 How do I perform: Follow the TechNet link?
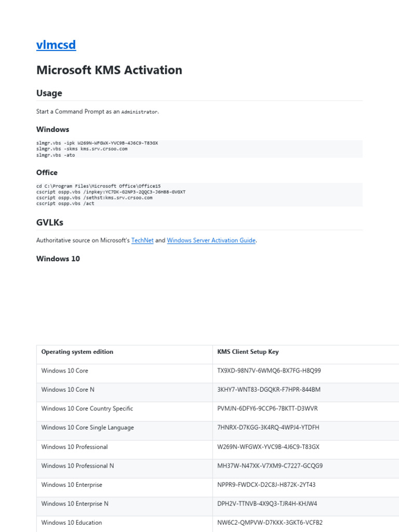[x=142, y=241]
